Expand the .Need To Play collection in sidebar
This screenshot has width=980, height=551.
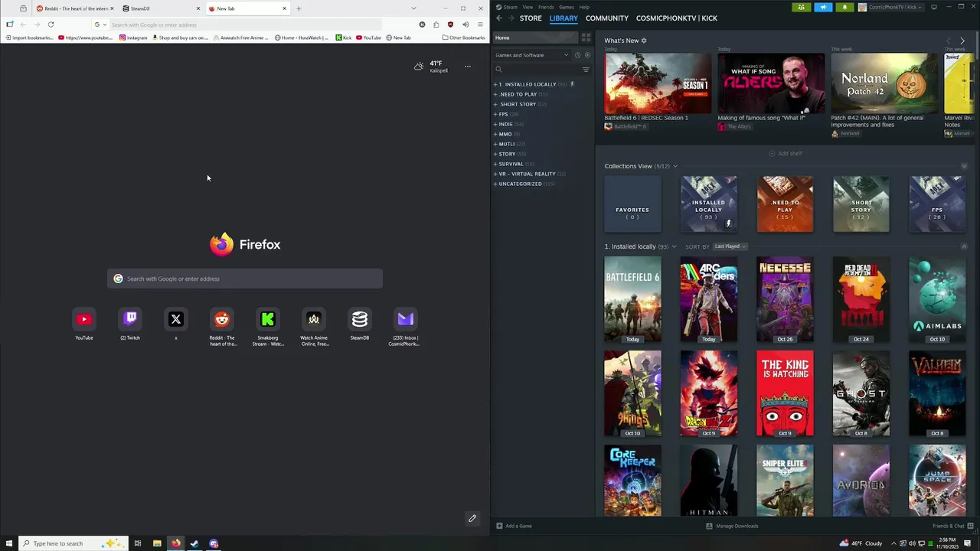pyautogui.click(x=495, y=94)
